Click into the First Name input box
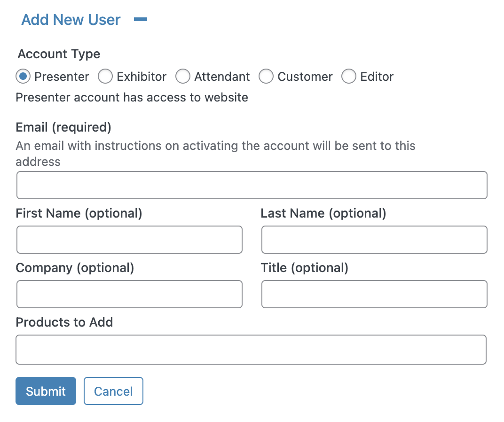This screenshot has height=422, width=504. click(x=129, y=240)
